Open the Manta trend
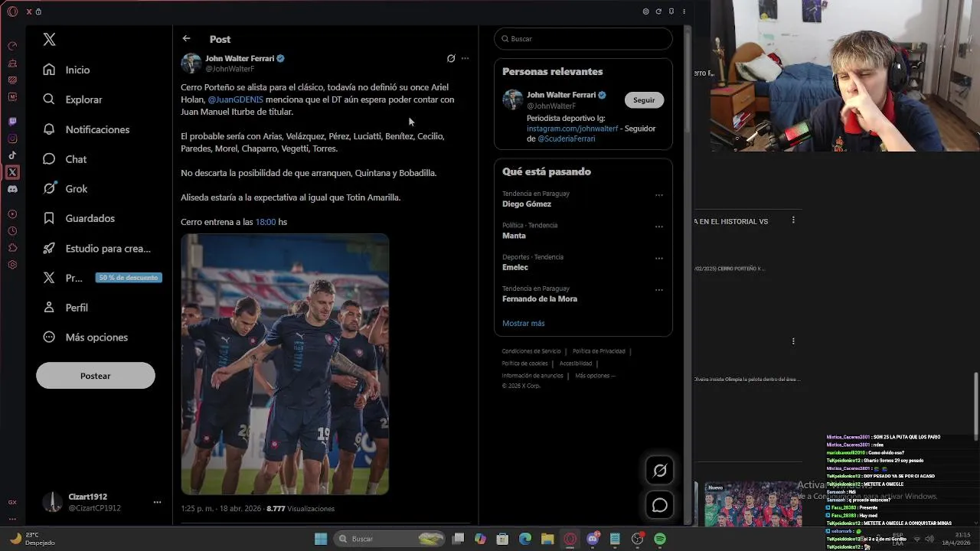Viewport: 980px width, 551px height. tap(514, 236)
